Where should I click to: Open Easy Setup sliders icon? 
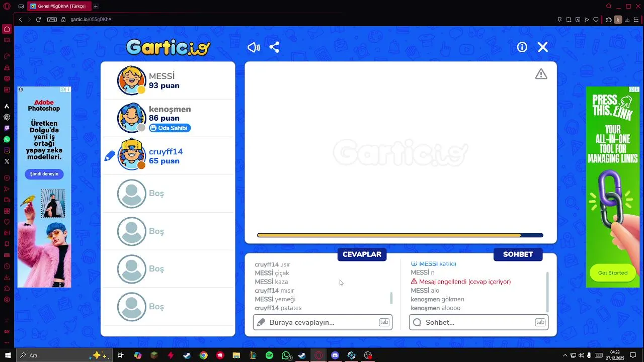pyautogui.click(x=636, y=20)
